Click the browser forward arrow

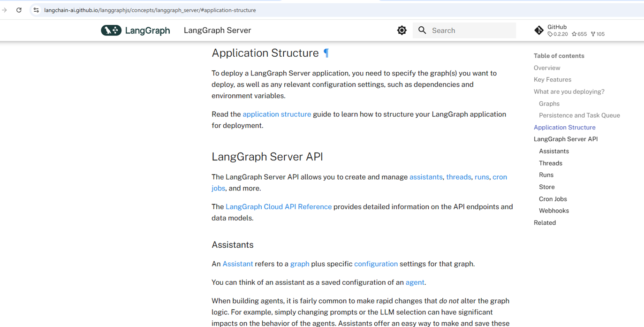click(x=5, y=10)
